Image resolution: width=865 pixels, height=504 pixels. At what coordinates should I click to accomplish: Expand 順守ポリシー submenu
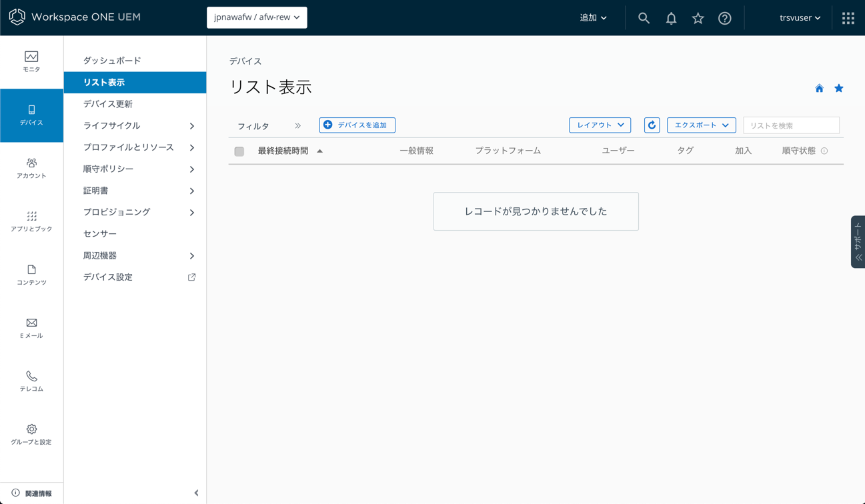[192, 169]
